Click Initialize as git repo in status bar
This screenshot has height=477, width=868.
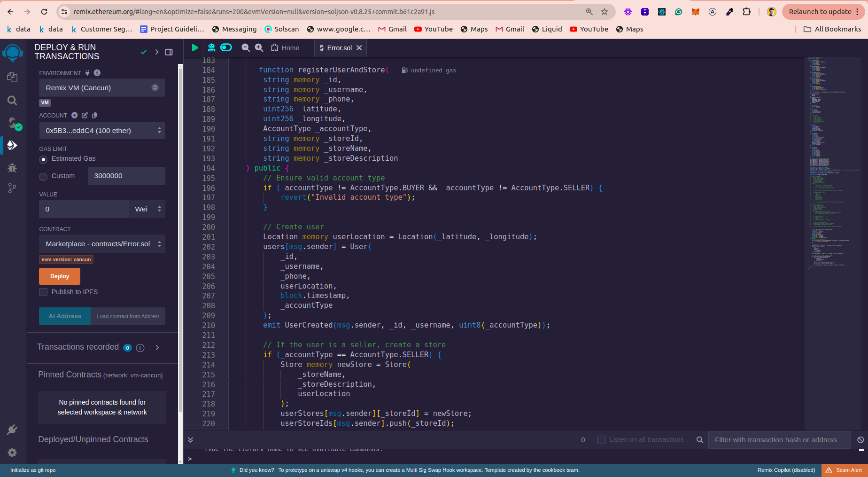pos(33,470)
